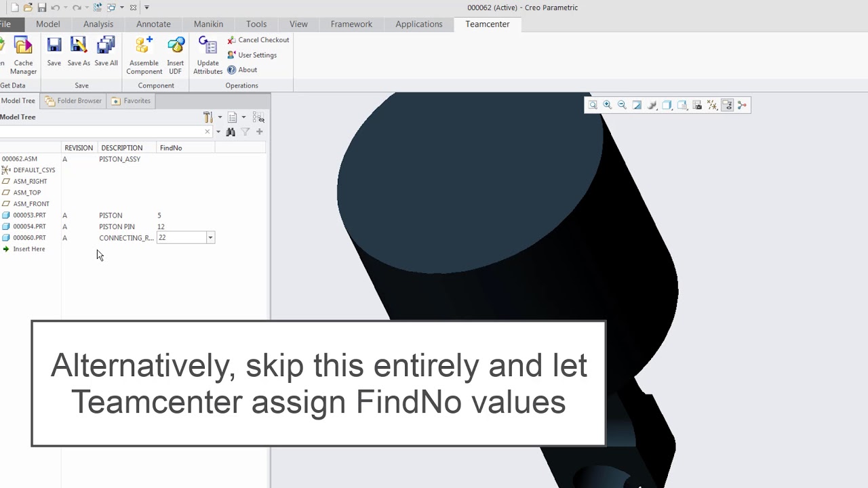This screenshot has width=868, height=488.
Task: Redo the last action
Action: pos(77,7)
